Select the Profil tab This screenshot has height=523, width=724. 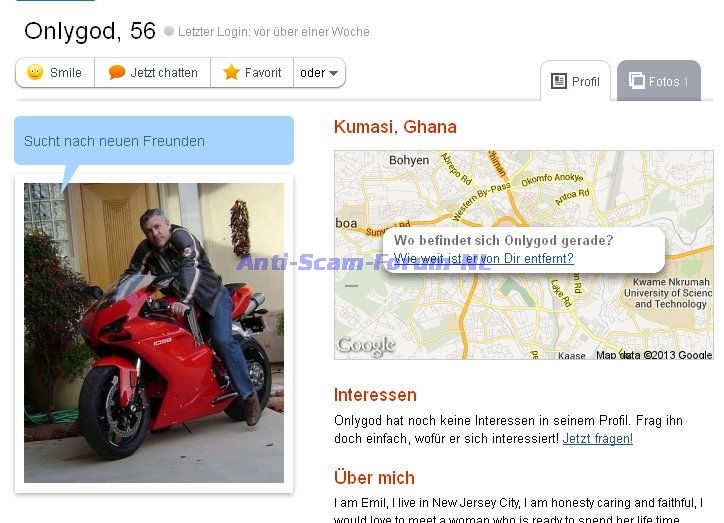575,81
